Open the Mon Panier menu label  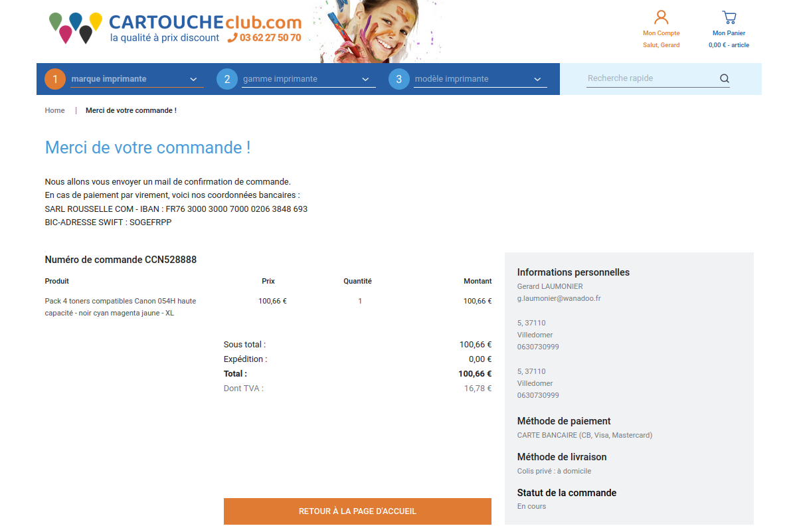point(729,33)
